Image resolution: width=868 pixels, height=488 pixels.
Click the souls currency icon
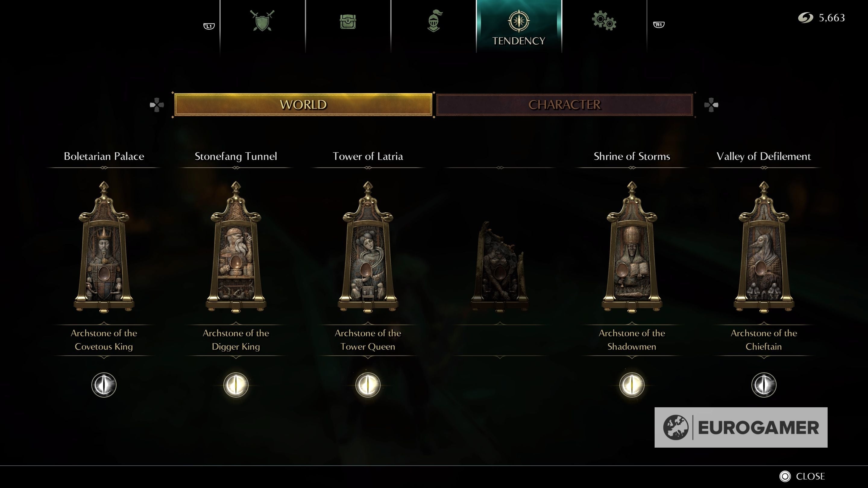tap(806, 17)
